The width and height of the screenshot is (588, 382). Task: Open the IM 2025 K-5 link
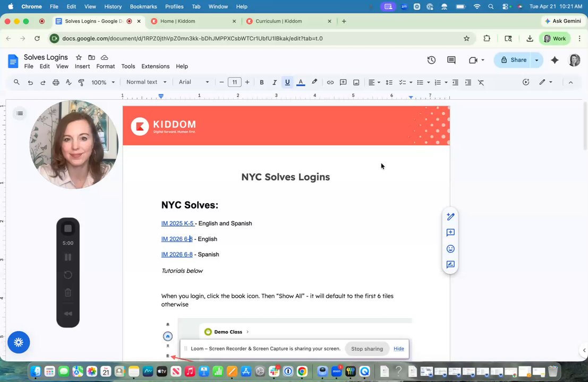click(x=178, y=223)
